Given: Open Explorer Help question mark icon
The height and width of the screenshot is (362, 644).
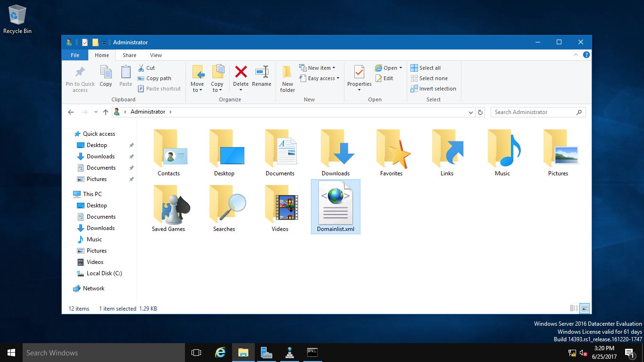Looking at the screenshot, I should point(586,55).
